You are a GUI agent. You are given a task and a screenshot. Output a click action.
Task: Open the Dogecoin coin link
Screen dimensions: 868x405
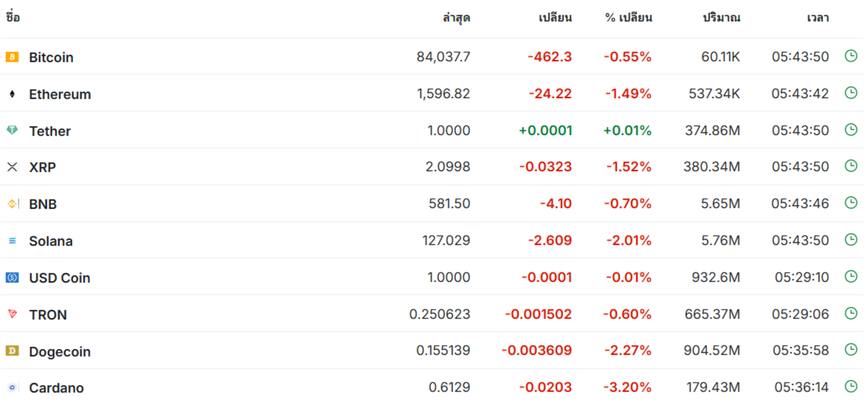tap(60, 352)
